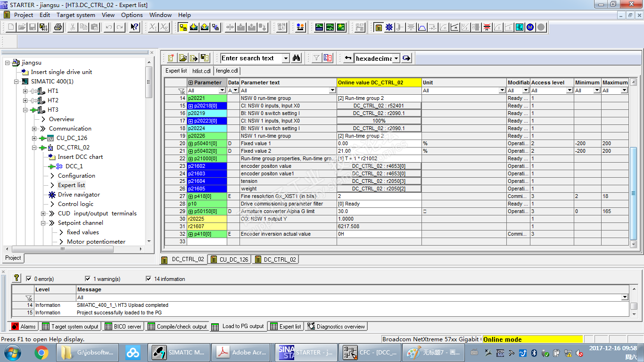Screen dimensions: 644x362
Task: Click the Enter search text field
Action: point(251,58)
